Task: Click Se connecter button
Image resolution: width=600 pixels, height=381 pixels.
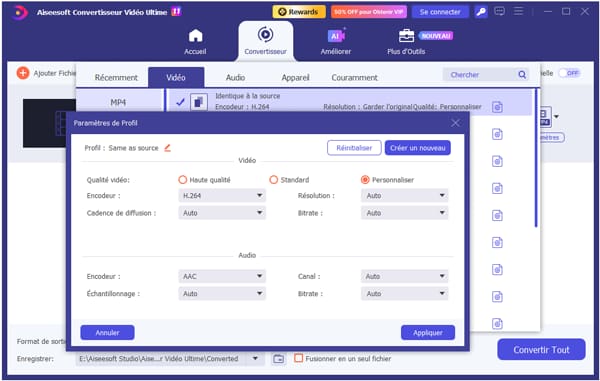Action: 440,12
